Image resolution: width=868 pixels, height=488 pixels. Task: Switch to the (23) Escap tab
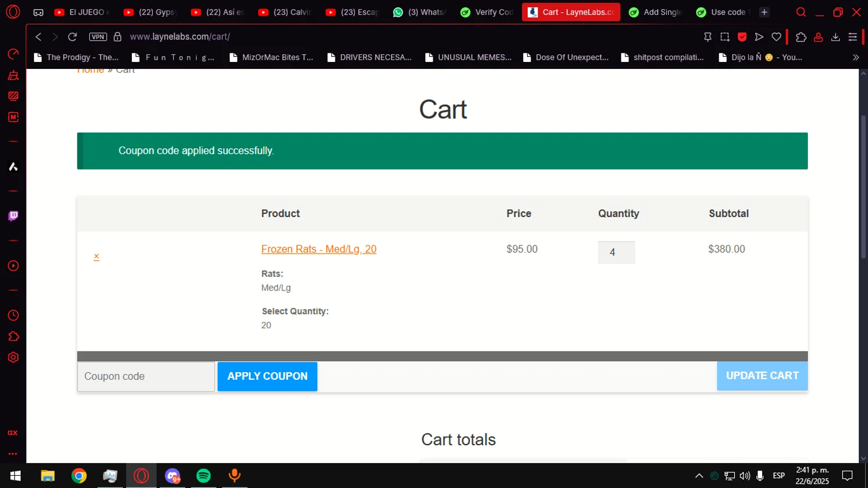(352, 12)
